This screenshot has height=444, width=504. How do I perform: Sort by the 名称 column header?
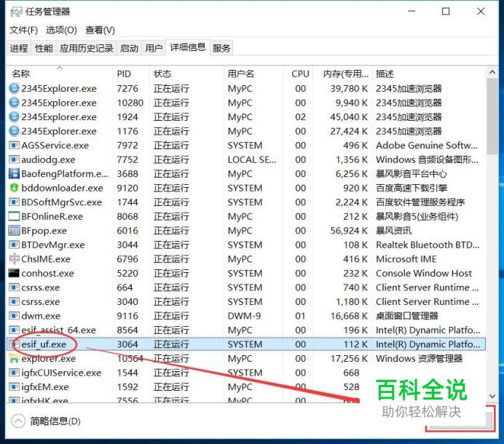click(x=60, y=74)
